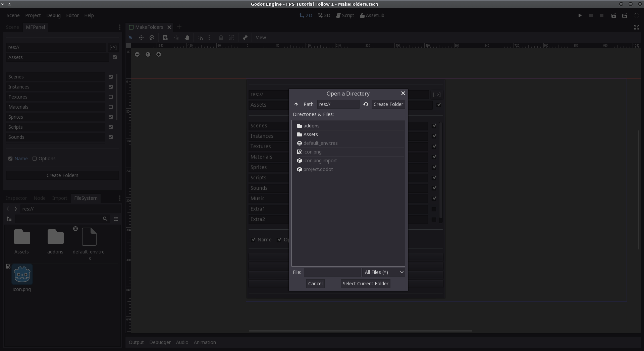Enable the Materials checkbox in MFPanel
The image size is (644, 351).
111,107
